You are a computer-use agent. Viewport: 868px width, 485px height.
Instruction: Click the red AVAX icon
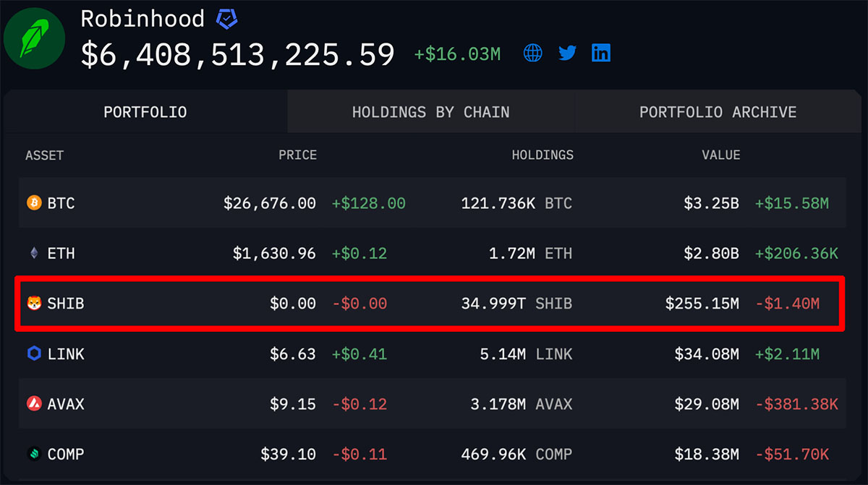click(x=34, y=404)
